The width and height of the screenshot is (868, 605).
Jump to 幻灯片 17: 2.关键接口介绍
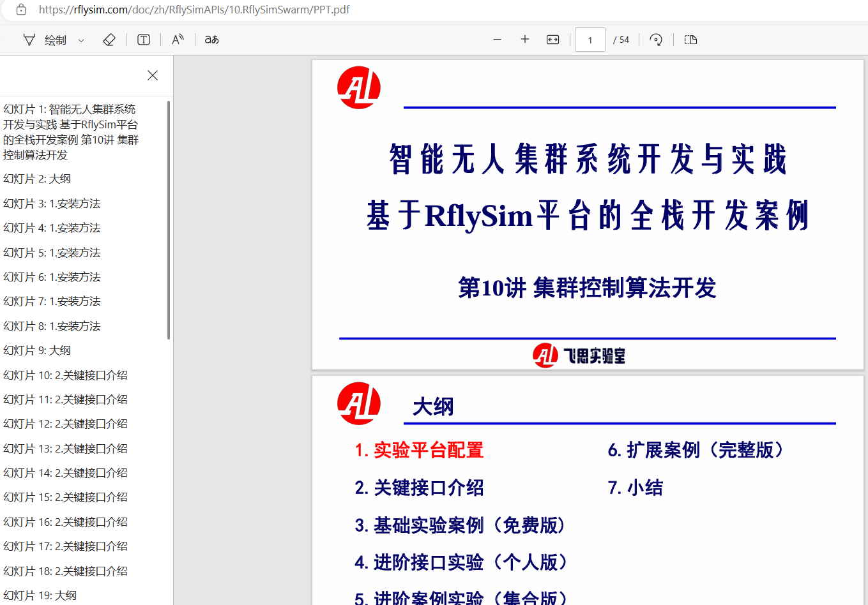click(x=65, y=546)
